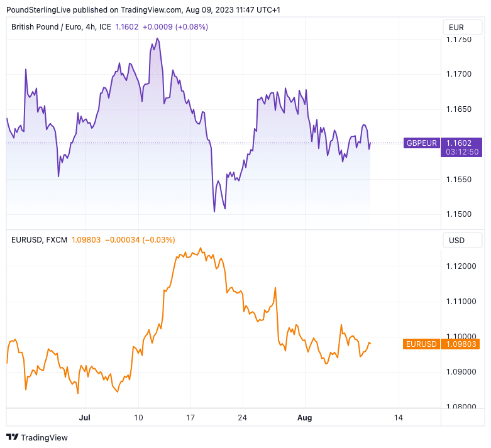Click the 1.09000 price axis label
491x448 pixels.
pyautogui.click(x=461, y=371)
